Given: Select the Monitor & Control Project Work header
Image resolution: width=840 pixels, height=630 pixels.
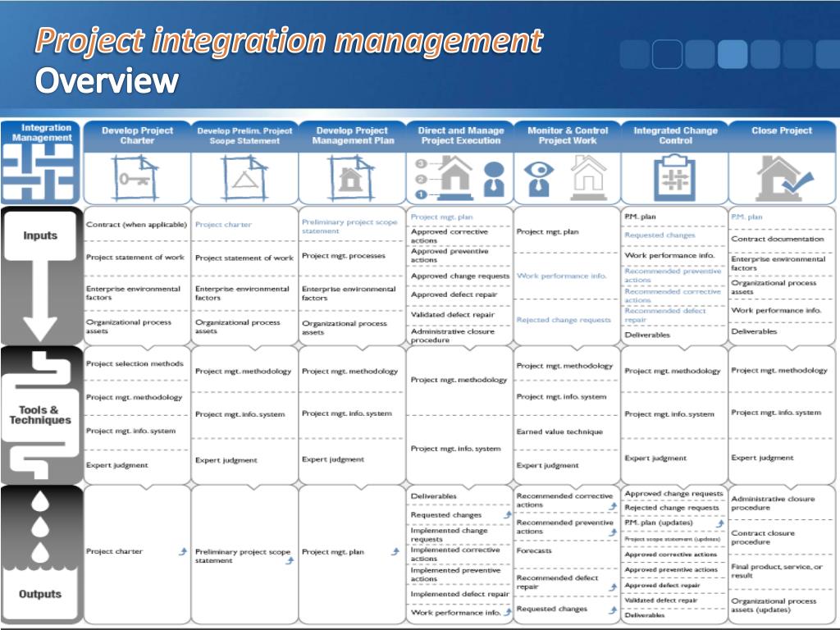Looking at the screenshot, I should tap(568, 135).
